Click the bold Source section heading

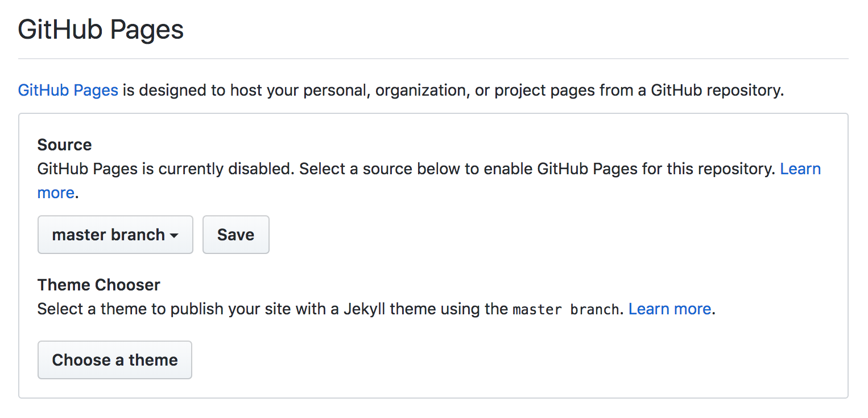tap(64, 145)
